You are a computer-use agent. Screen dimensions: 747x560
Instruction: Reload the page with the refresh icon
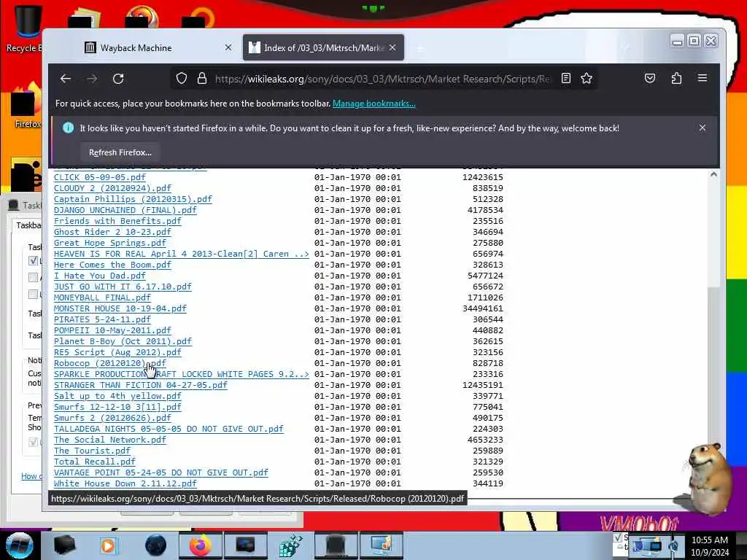pos(118,79)
